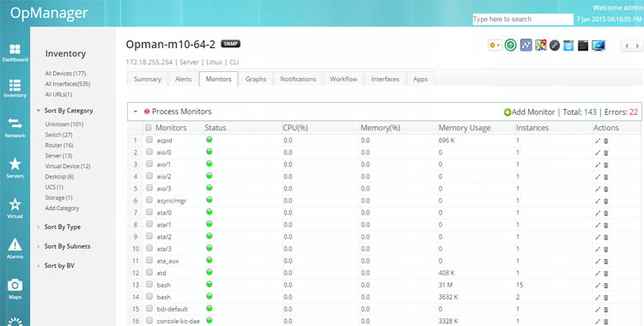Open the black terminal console icon
Viewport: 644px width, 326px height.
point(583,45)
